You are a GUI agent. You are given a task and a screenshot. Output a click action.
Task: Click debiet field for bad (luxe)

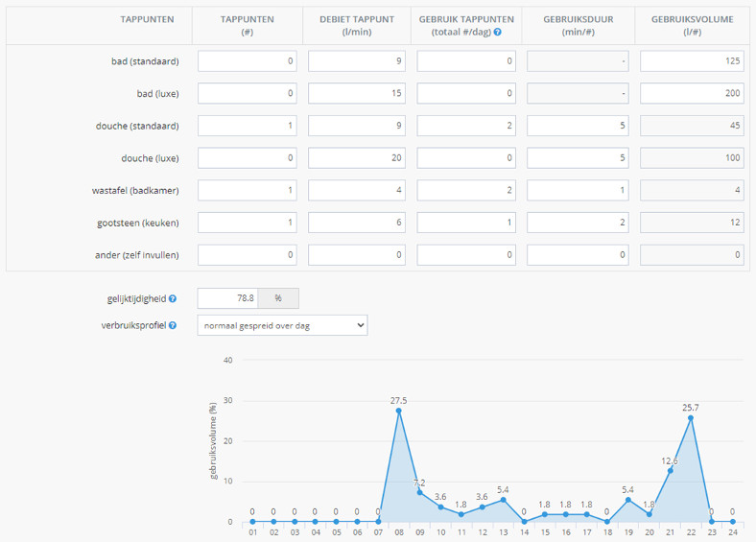358,94
